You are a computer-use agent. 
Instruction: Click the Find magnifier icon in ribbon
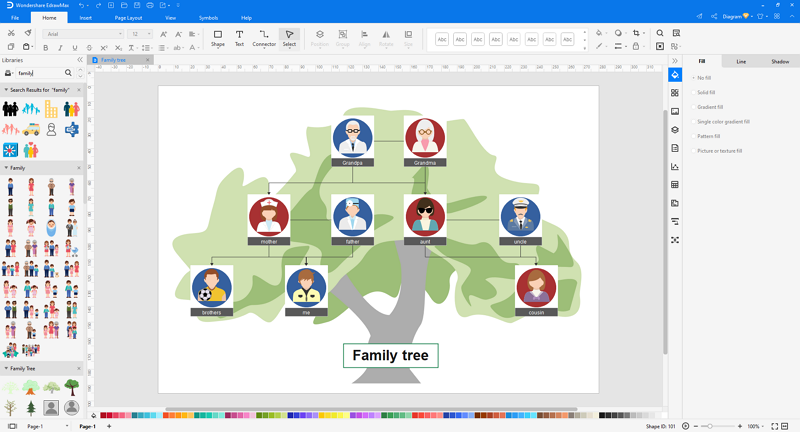[660, 33]
